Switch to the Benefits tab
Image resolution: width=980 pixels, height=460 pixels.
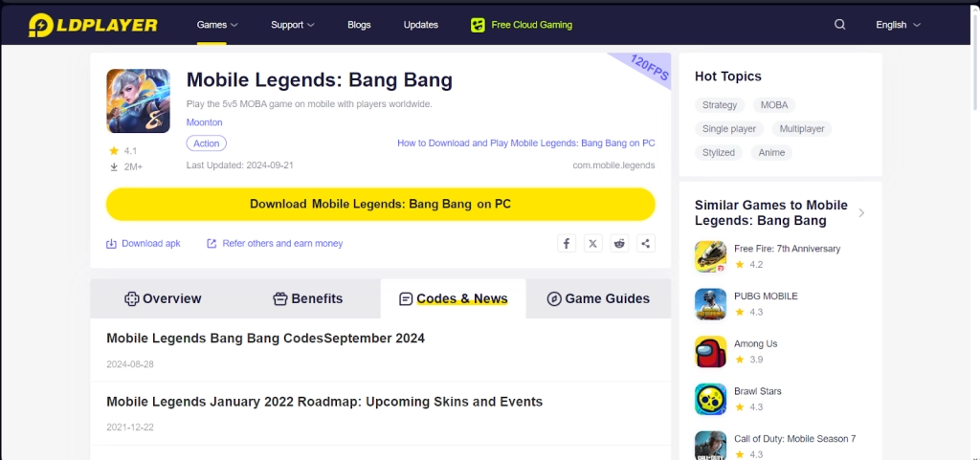(x=308, y=298)
